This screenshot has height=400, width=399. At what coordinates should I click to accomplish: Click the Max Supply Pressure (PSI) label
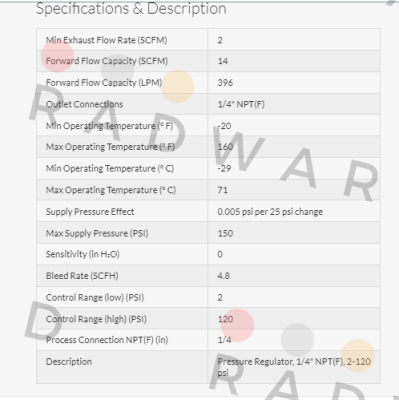tap(97, 233)
